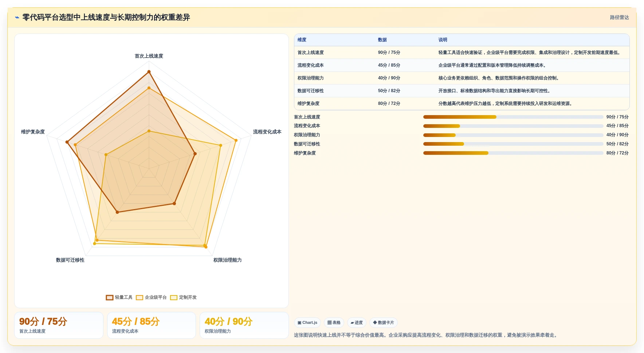Open the 40分 / 90分 权限治理能力 stat card
Screen dimensions: 644x353
point(244,325)
